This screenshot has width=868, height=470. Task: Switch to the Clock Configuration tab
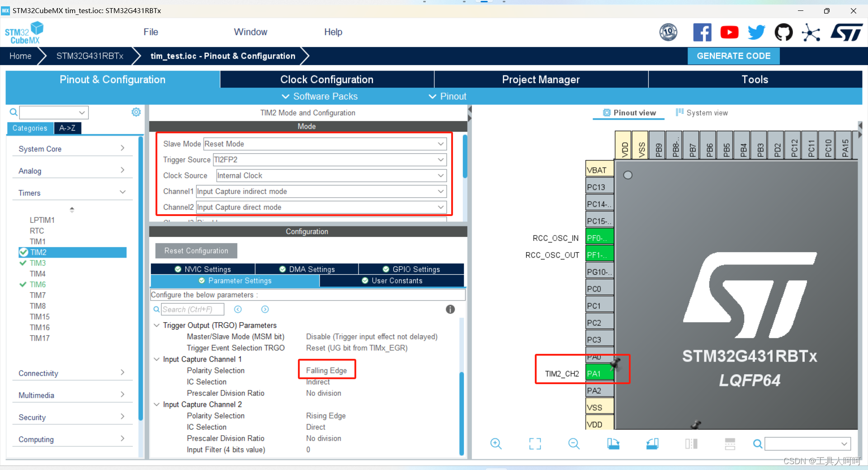point(327,80)
